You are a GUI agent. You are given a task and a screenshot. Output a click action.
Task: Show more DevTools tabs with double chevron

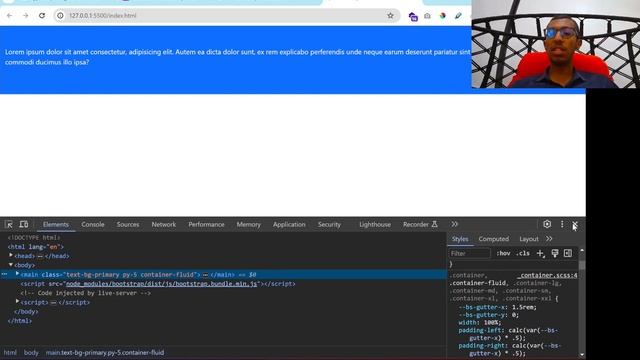tap(454, 224)
